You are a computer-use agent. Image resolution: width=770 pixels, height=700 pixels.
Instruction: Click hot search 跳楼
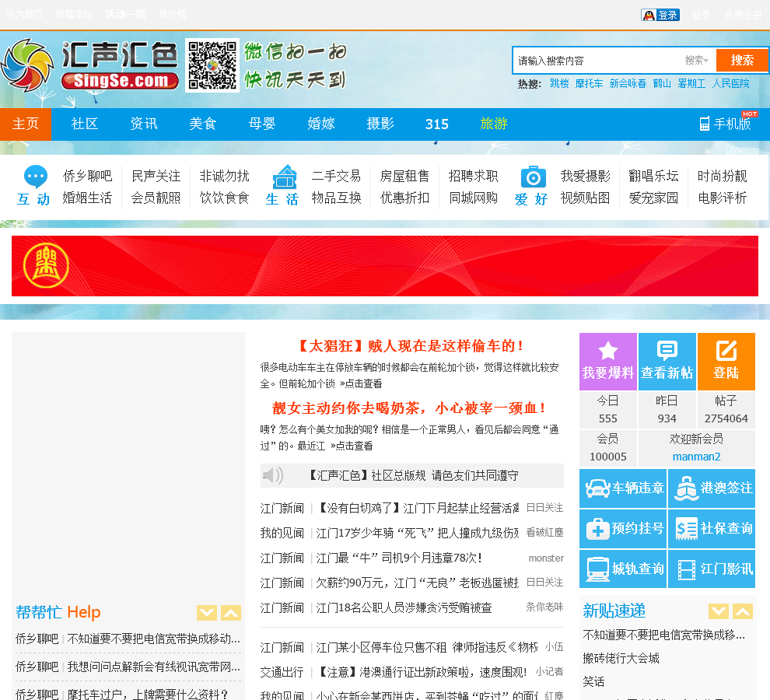click(559, 83)
